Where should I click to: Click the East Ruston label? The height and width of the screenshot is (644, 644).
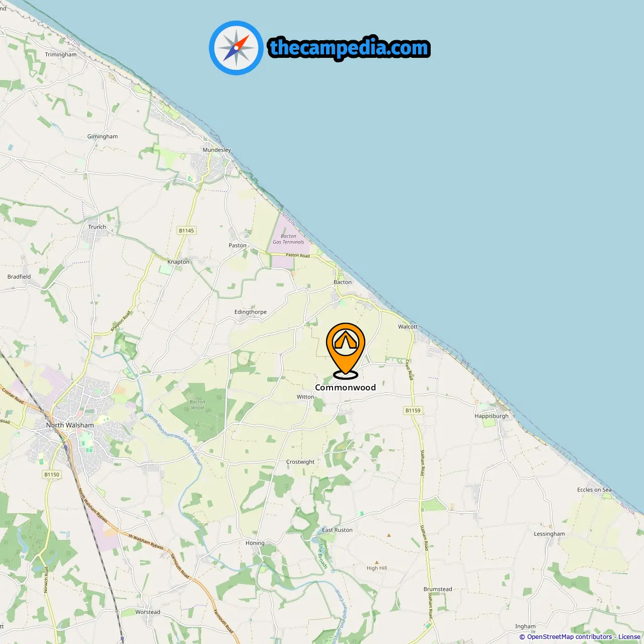(337, 530)
